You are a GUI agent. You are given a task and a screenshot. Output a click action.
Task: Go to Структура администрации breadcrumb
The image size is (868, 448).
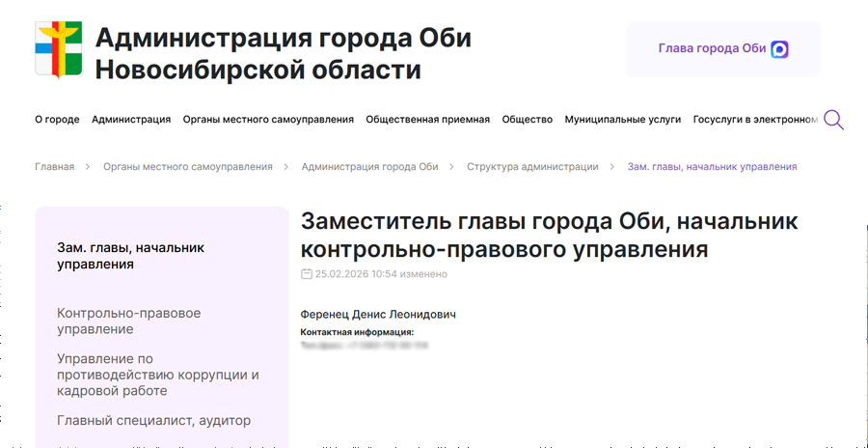532,166
